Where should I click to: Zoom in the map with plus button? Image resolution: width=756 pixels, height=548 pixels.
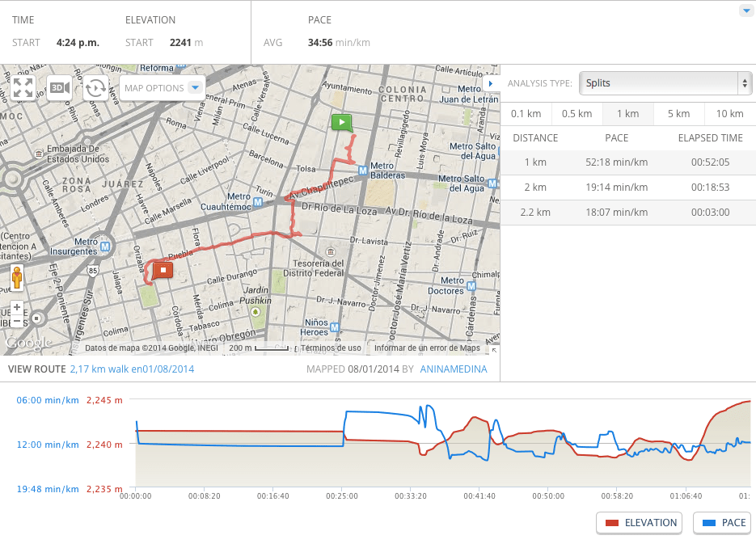17,307
